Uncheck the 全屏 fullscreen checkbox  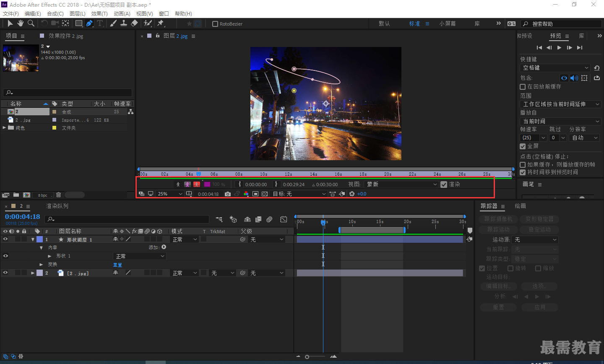pos(523,146)
